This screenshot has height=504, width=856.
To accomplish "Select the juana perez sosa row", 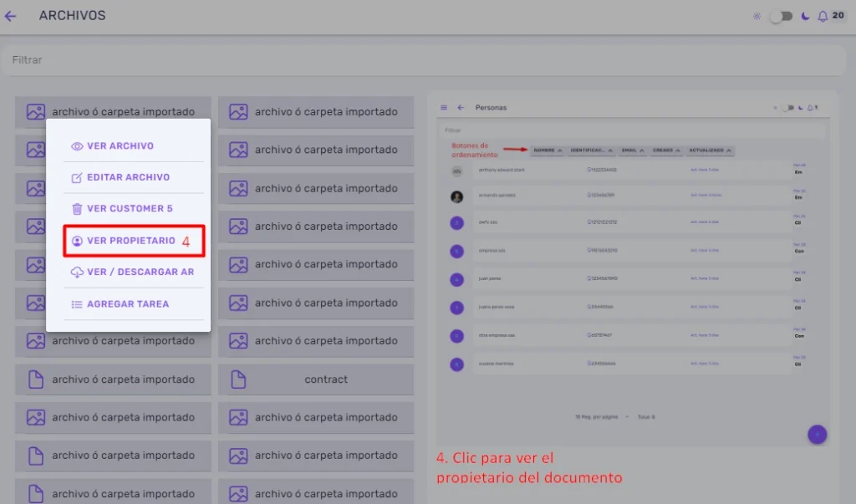I will [633, 307].
